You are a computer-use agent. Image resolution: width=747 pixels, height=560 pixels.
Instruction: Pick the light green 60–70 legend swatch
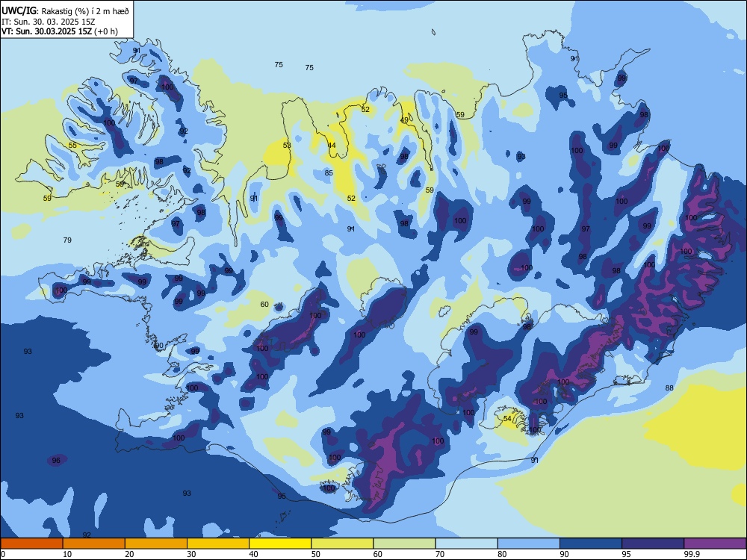coord(404,544)
